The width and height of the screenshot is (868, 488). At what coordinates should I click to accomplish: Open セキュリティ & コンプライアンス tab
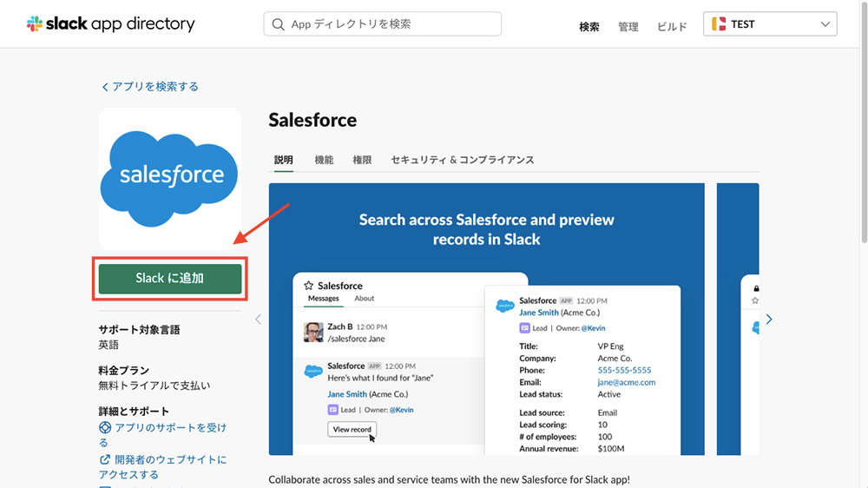pyautogui.click(x=463, y=160)
